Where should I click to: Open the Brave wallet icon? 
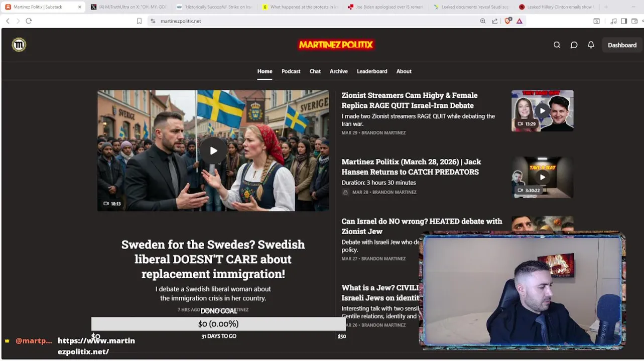(634, 21)
